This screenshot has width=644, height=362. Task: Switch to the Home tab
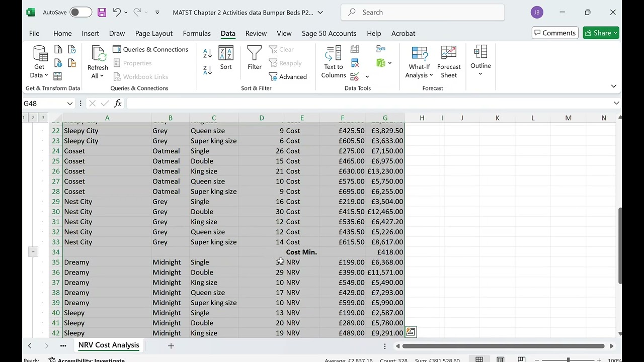62,33
